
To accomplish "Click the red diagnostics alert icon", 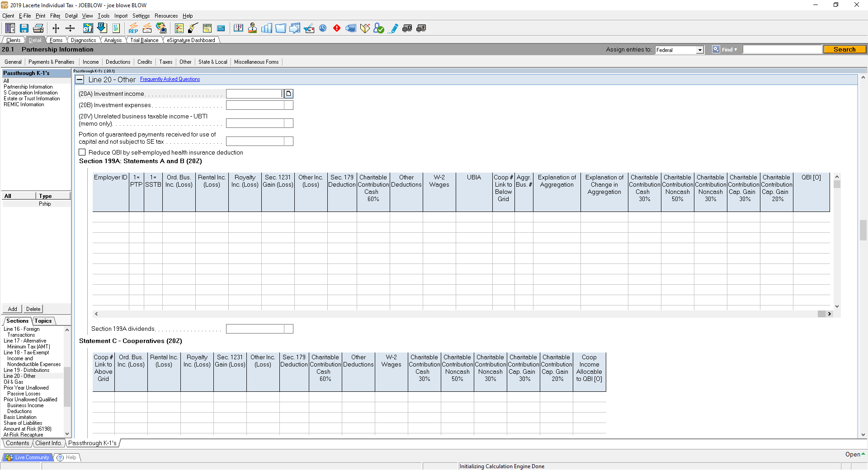I will coord(337,28).
